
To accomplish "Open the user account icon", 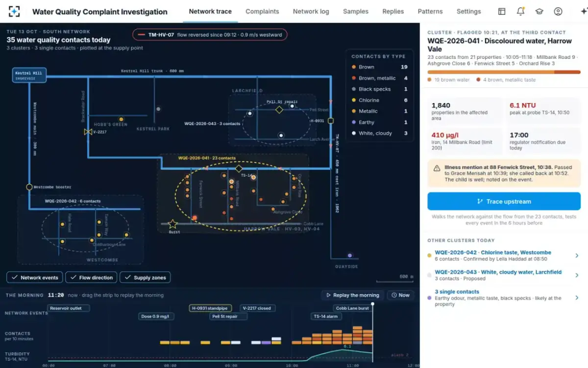I will coord(558,11).
